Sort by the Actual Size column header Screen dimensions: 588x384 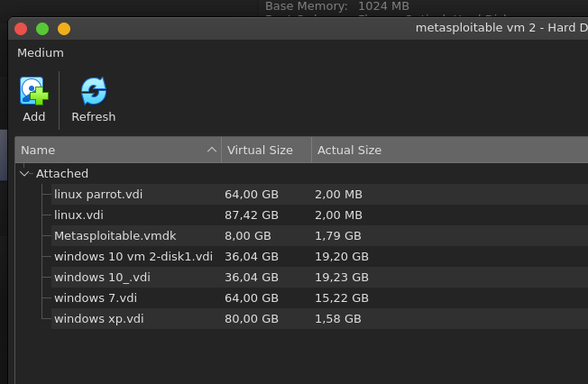tap(450, 150)
